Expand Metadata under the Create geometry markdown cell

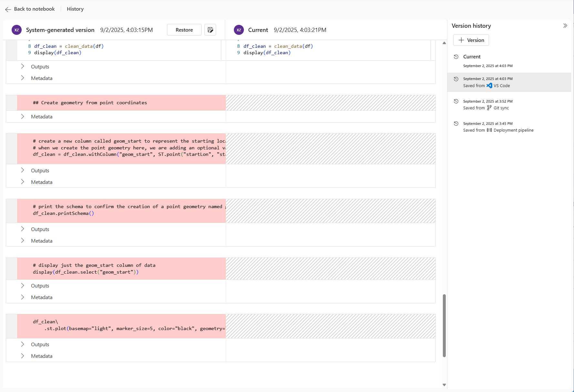click(x=23, y=116)
